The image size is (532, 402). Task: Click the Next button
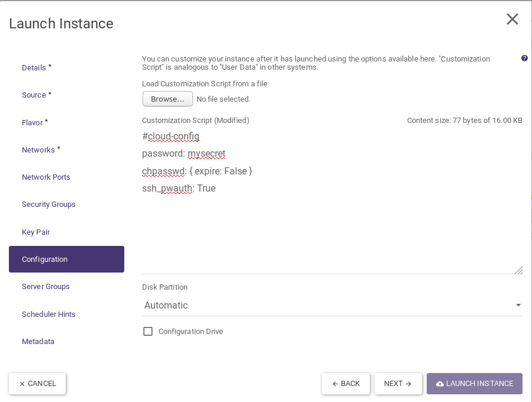pyautogui.click(x=398, y=384)
